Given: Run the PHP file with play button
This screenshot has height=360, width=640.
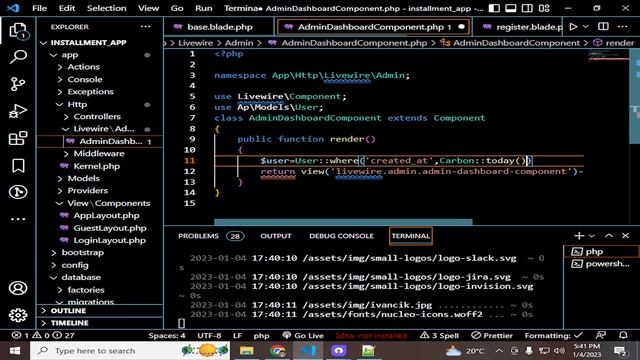Looking at the screenshot, I should click(x=573, y=27).
